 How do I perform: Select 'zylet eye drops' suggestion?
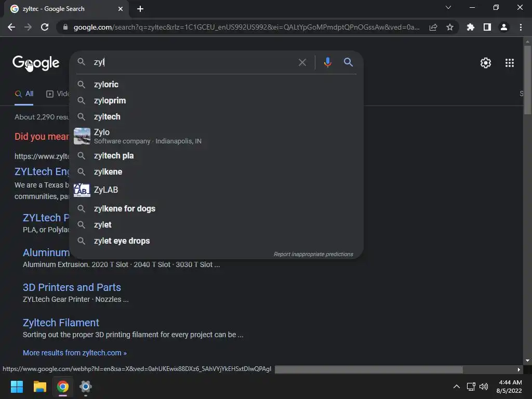click(x=216, y=241)
